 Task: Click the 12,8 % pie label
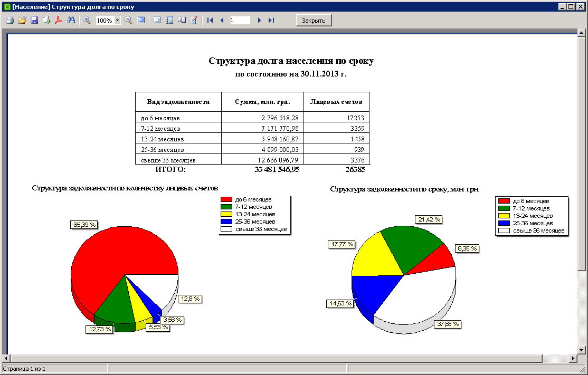click(190, 299)
